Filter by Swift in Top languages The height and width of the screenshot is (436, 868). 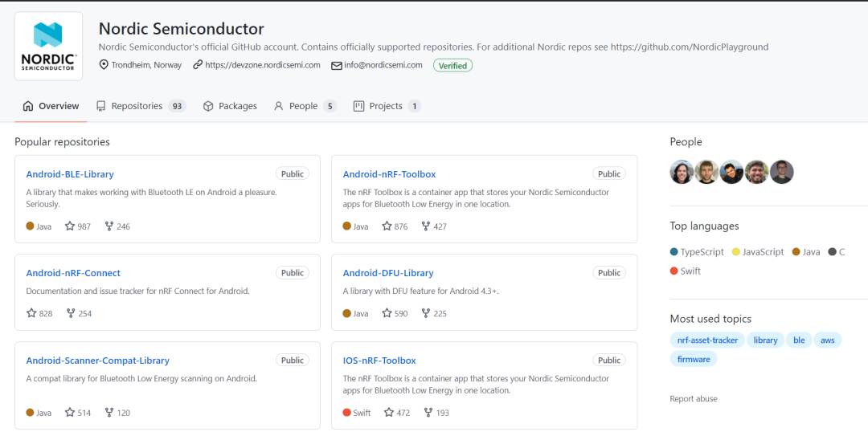[x=686, y=271]
